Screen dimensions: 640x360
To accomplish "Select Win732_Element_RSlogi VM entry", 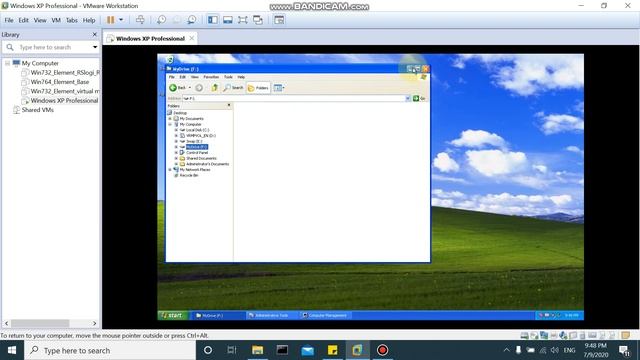I will point(65,73).
